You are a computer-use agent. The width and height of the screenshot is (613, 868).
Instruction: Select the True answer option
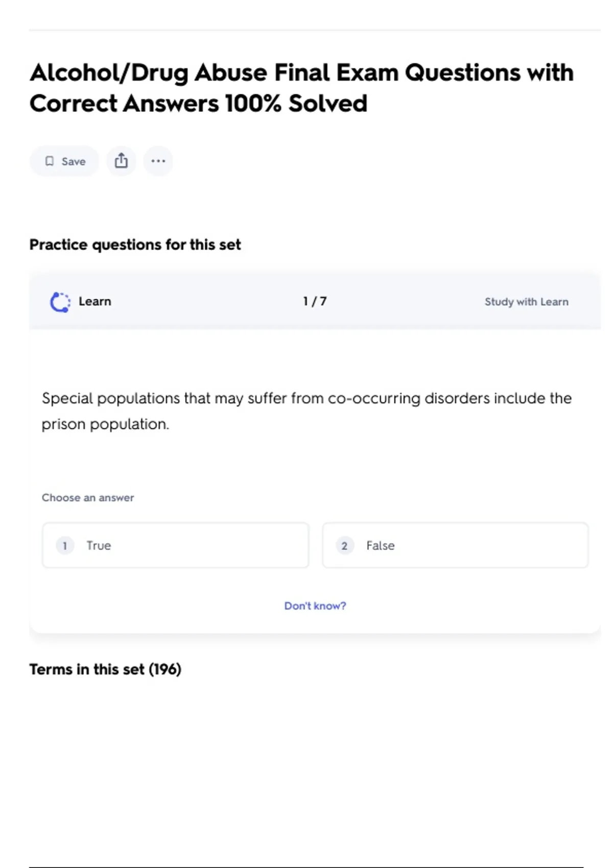click(175, 545)
